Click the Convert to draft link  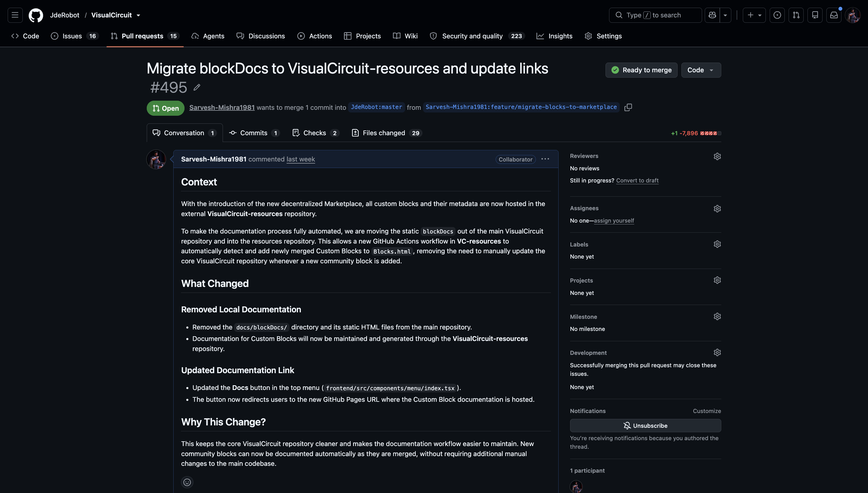point(637,180)
